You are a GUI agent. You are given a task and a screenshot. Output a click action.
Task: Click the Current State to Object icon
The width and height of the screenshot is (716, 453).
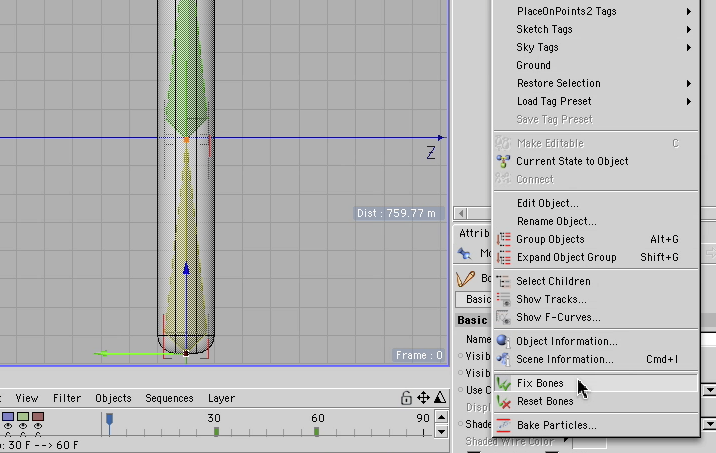(x=503, y=161)
